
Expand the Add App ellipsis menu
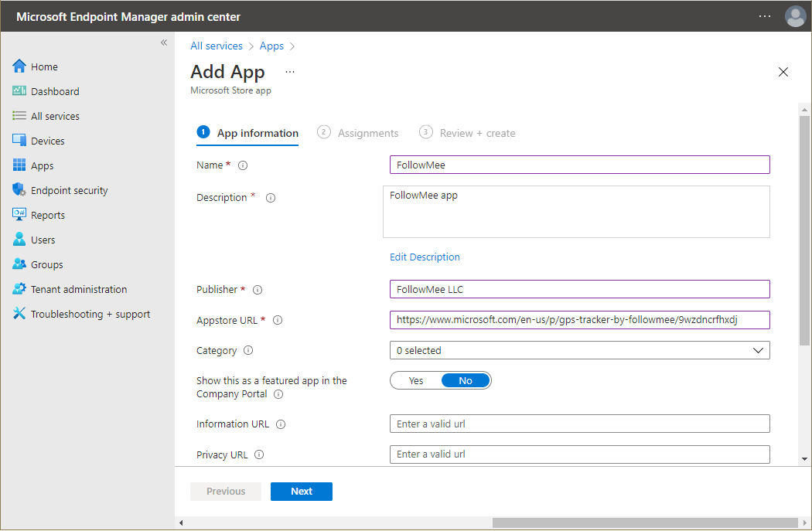pyautogui.click(x=289, y=71)
